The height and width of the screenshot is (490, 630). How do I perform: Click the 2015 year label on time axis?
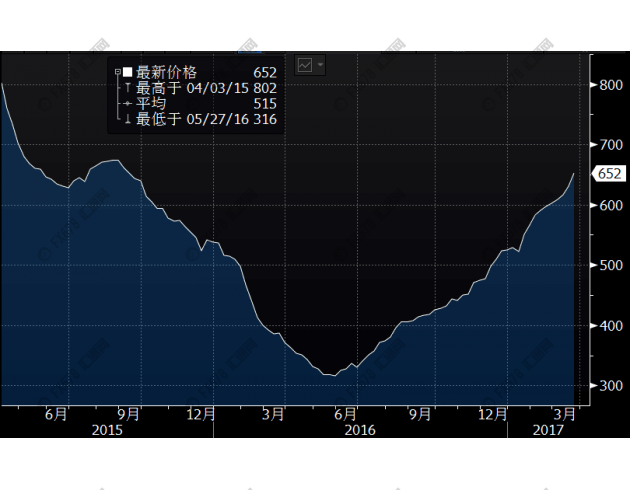107,429
